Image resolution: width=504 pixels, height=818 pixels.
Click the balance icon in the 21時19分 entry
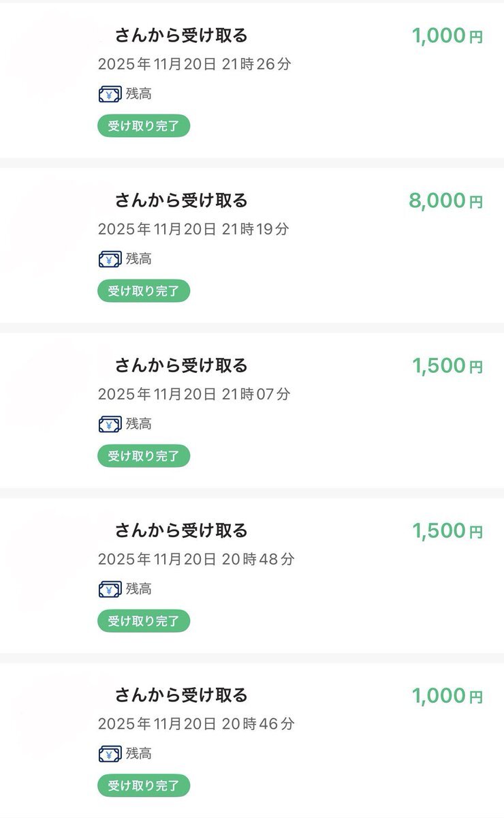[110, 259]
